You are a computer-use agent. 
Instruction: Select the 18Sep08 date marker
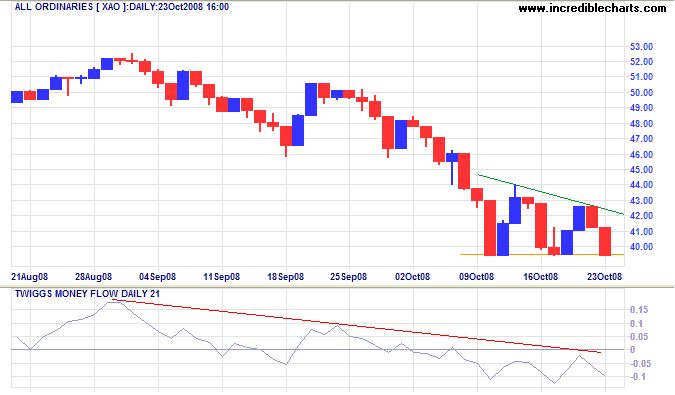pos(285,277)
